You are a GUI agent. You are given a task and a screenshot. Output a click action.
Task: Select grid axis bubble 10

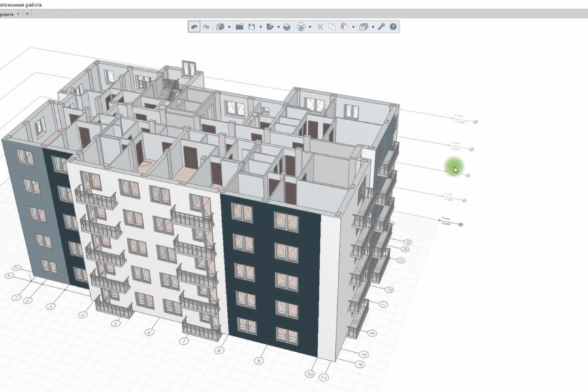click(x=310, y=374)
